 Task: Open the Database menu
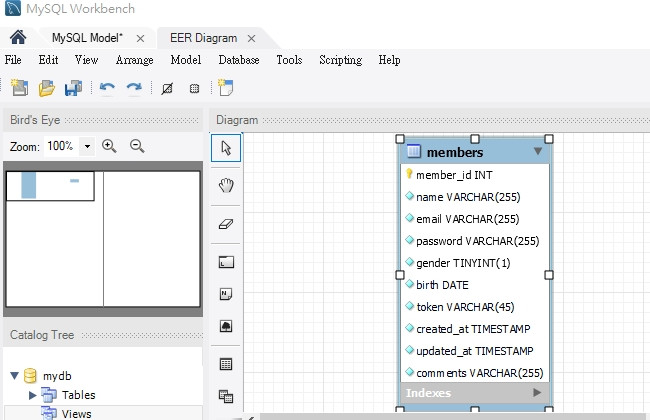click(239, 60)
